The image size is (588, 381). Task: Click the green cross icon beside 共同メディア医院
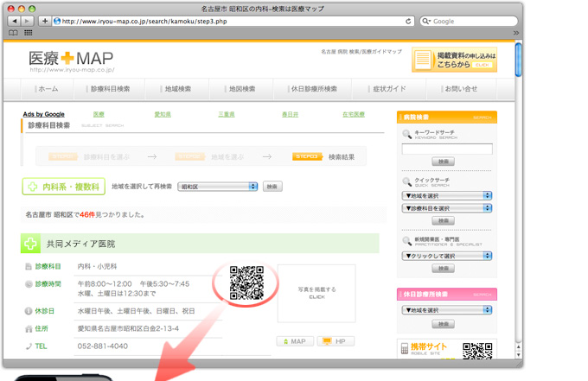30,244
